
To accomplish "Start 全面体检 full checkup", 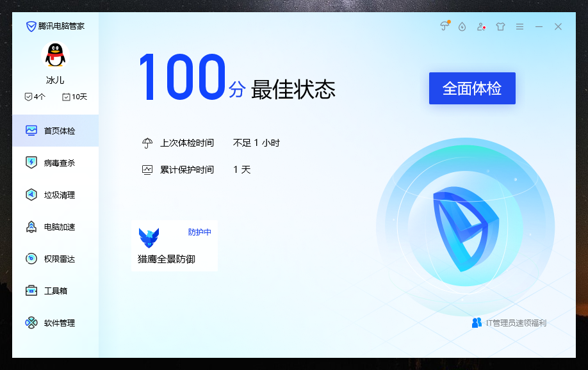I will pyautogui.click(x=472, y=88).
